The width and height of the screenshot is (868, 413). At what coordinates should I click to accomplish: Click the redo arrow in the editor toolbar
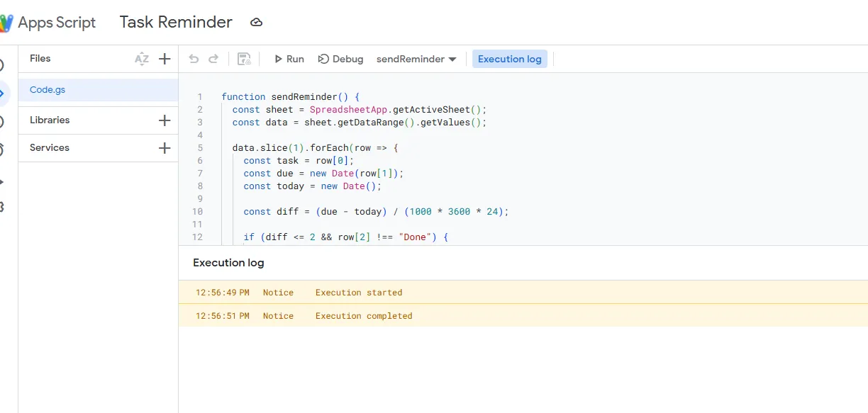[213, 59]
